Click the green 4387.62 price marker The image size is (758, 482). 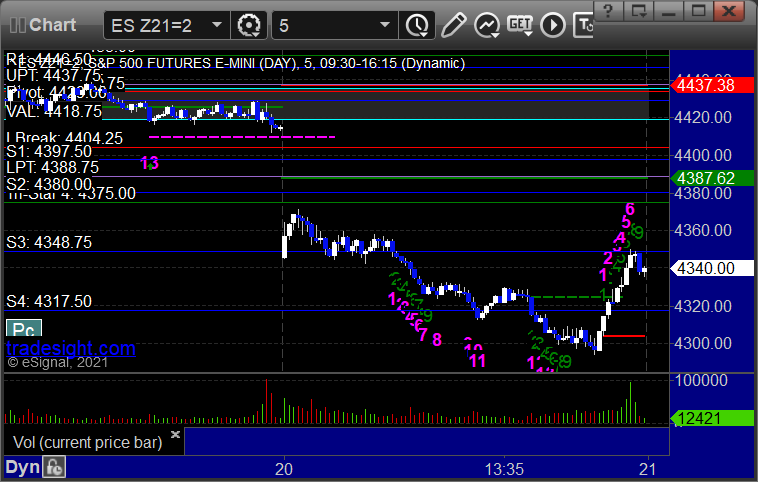coord(712,178)
